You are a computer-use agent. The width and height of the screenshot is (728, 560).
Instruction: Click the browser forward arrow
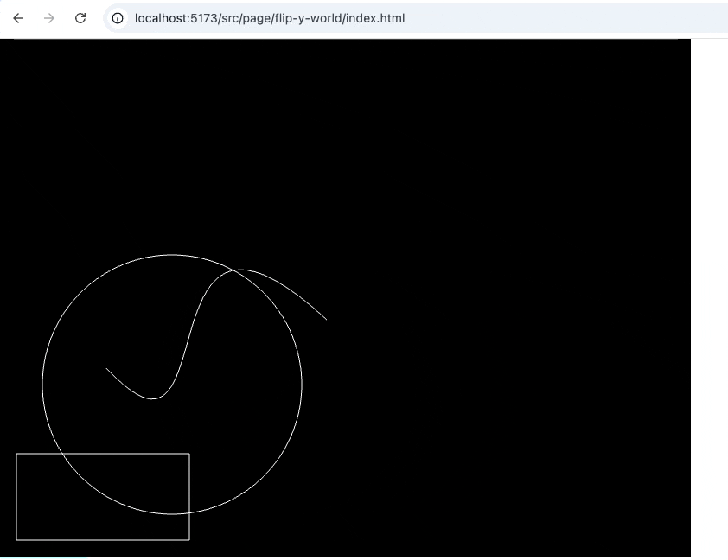[49, 18]
